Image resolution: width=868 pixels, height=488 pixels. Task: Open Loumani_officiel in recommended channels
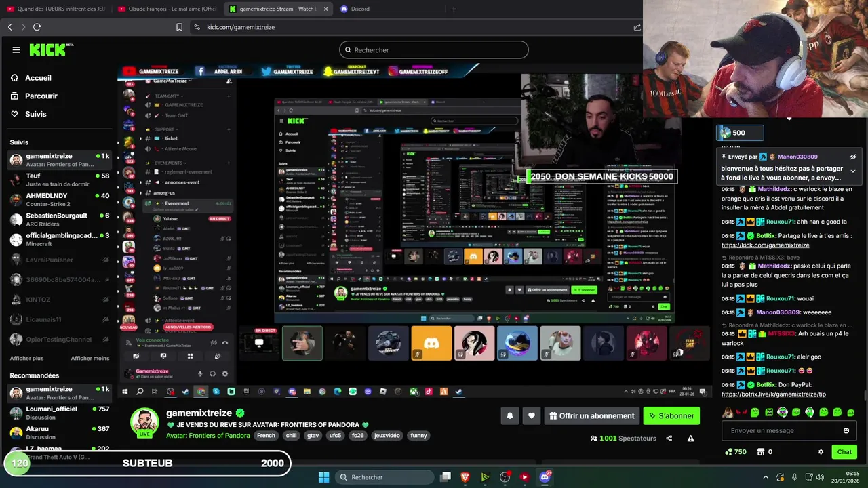tap(59, 413)
